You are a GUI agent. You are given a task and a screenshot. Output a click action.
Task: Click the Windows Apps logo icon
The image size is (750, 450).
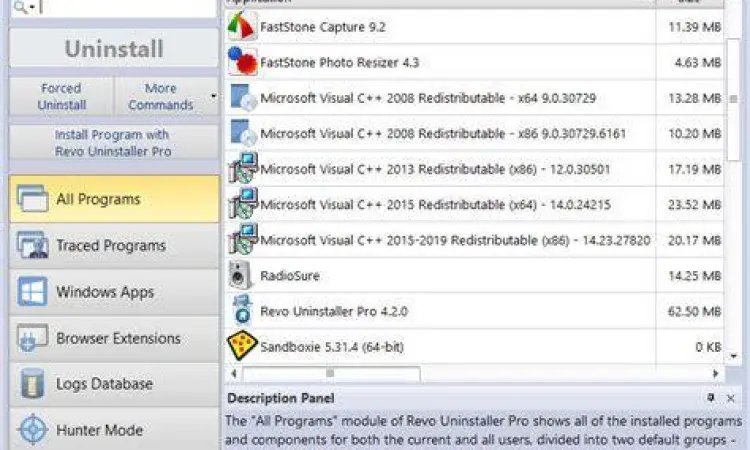point(33,291)
